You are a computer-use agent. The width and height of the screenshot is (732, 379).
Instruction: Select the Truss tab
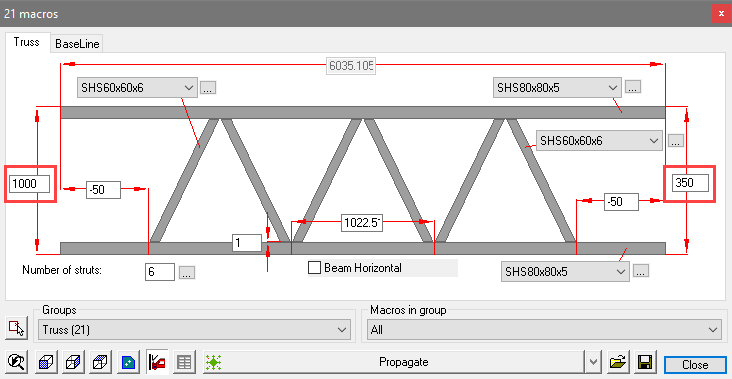[27, 42]
